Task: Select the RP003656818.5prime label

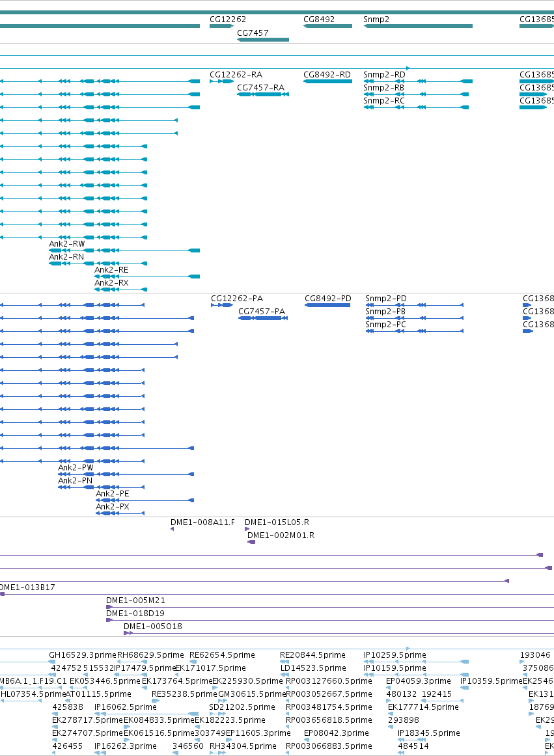Action: coord(329,720)
